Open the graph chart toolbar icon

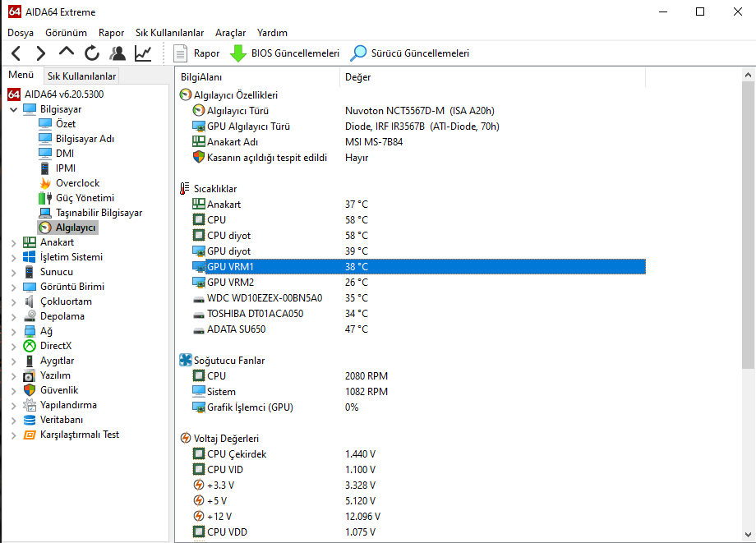[x=143, y=53]
